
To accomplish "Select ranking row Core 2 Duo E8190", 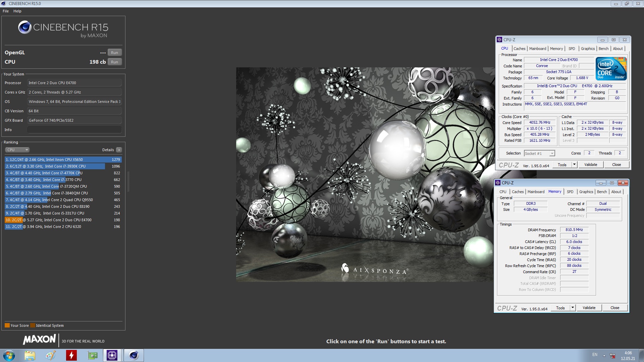I will tap(63, 206).
